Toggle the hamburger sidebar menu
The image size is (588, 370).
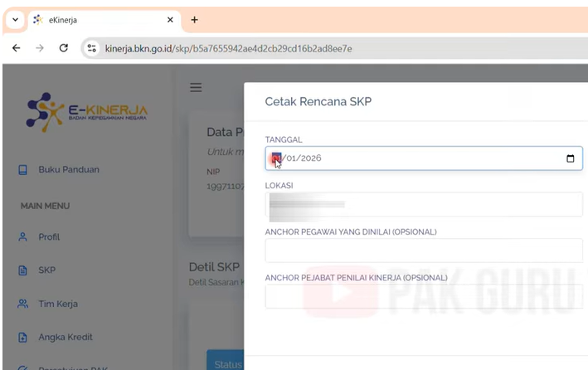[196, 87]
